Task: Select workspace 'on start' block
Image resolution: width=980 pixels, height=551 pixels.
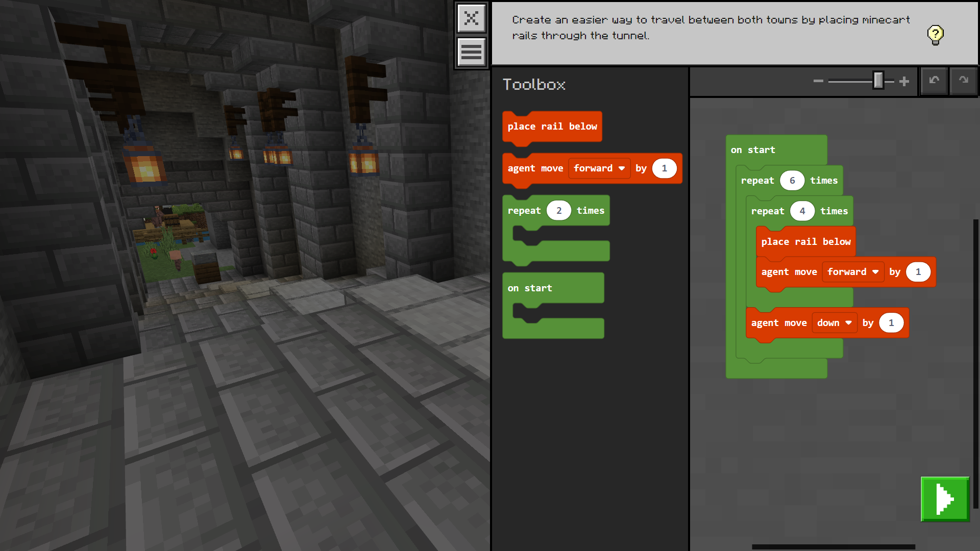Action: [x=753, y=150]
